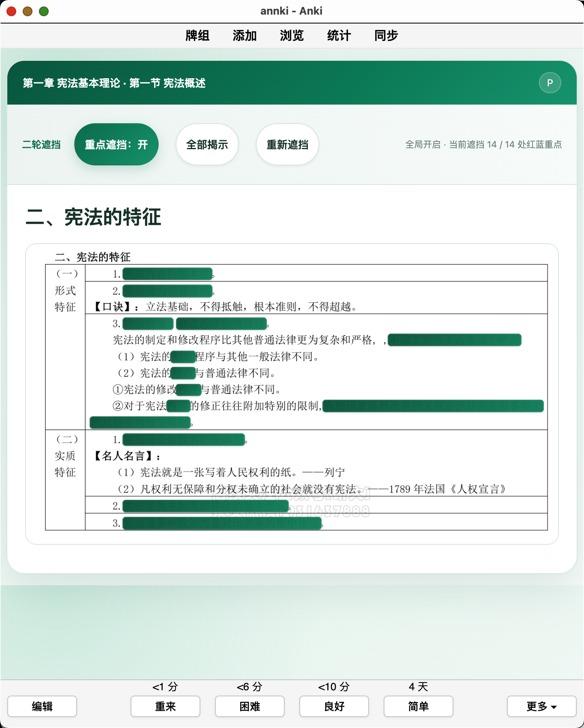
Task: Answer card with 重来
Action: (x=165, y=706)
